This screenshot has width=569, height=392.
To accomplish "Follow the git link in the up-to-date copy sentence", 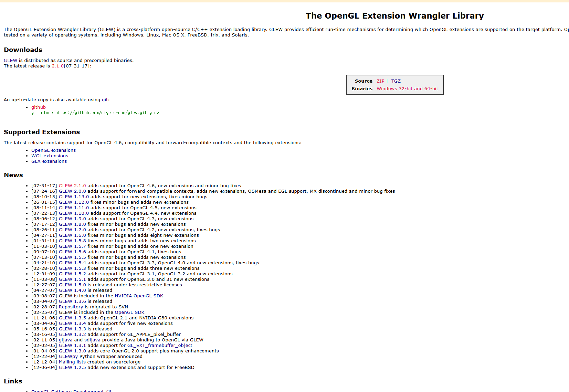I will 105,100.
